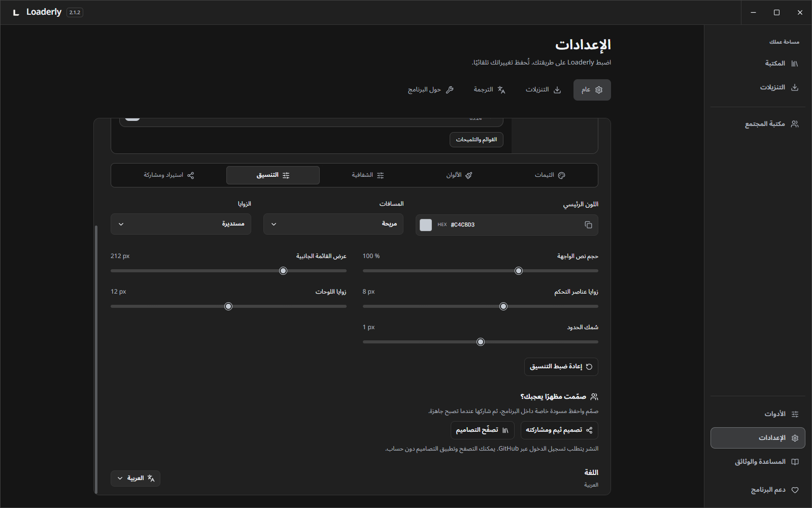The width and height of the screenshot is (812, 508).
Task: Switch to the عام general tab
Action: [592, 90]
